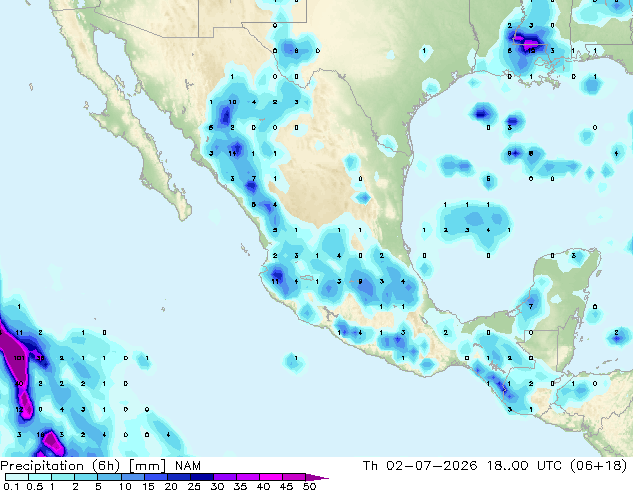The height and width of the screenshot is (490, 634).
Task: Click the above-50 arrow tip of the legend
Action: coord(317,477)
